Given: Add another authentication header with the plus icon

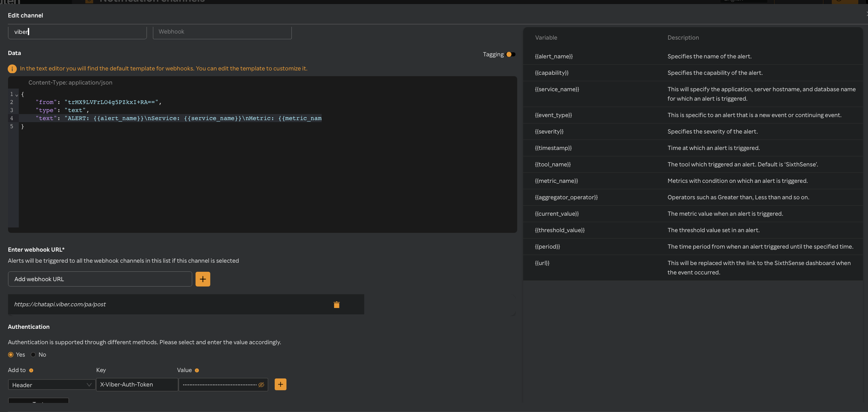Looking at the screenshot, I should click(x=280, y=384).
